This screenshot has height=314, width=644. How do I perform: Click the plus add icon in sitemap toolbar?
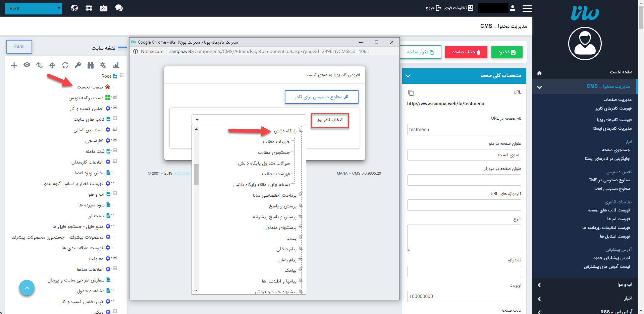click(14, 65)
